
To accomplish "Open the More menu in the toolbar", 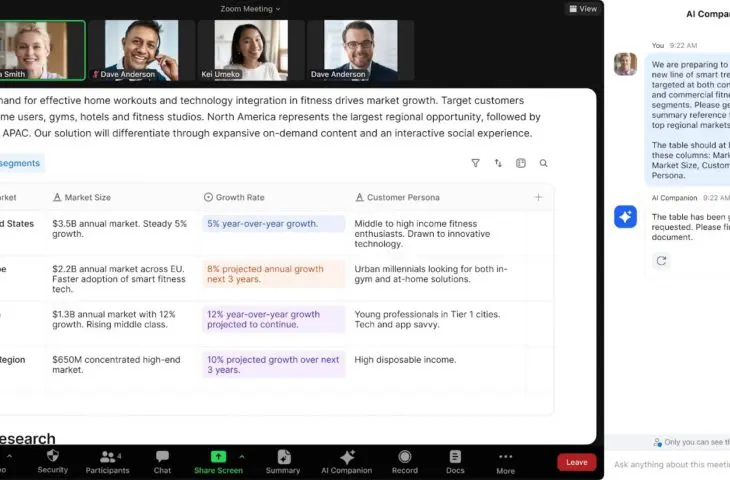I will [x=505, y=461].
